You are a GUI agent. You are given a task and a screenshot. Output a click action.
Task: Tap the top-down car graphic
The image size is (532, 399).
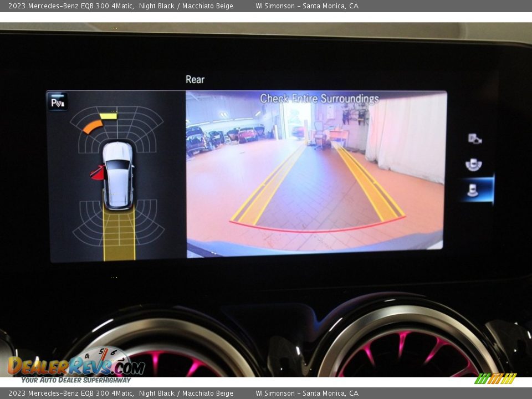pyautogui.click(x=118, y=175)
